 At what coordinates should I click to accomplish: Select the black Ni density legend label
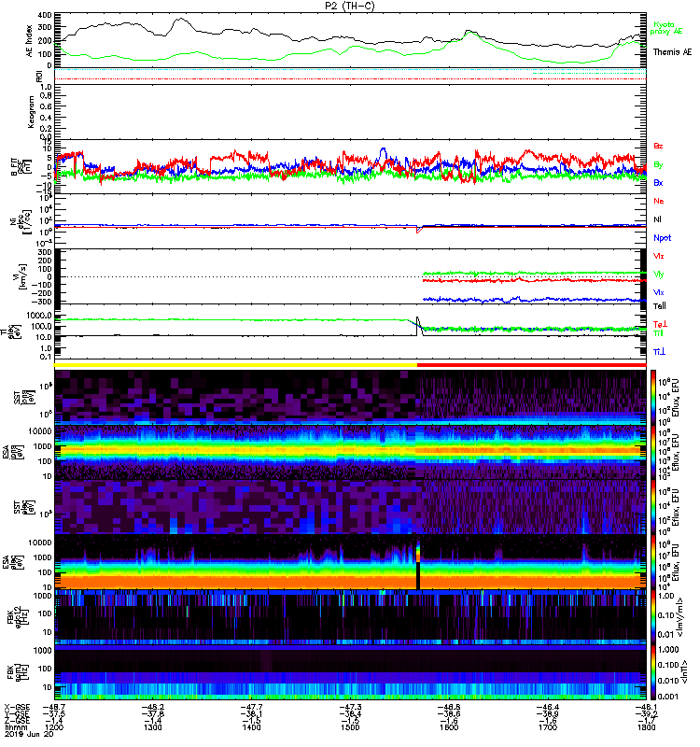pos(657,219)
